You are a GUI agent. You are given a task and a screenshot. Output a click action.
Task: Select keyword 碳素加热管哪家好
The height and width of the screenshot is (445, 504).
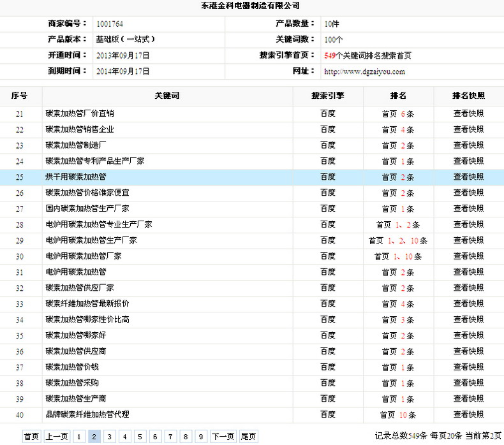(x=76, y=335)
